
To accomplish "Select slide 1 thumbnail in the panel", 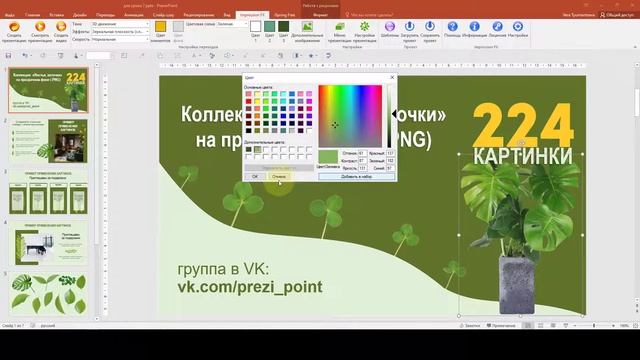I will [48, 90].
